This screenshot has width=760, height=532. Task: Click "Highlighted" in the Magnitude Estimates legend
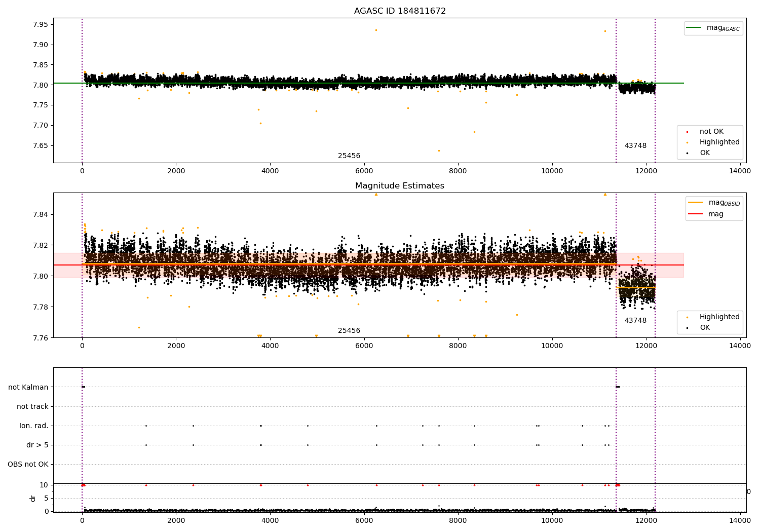[713, 317]
